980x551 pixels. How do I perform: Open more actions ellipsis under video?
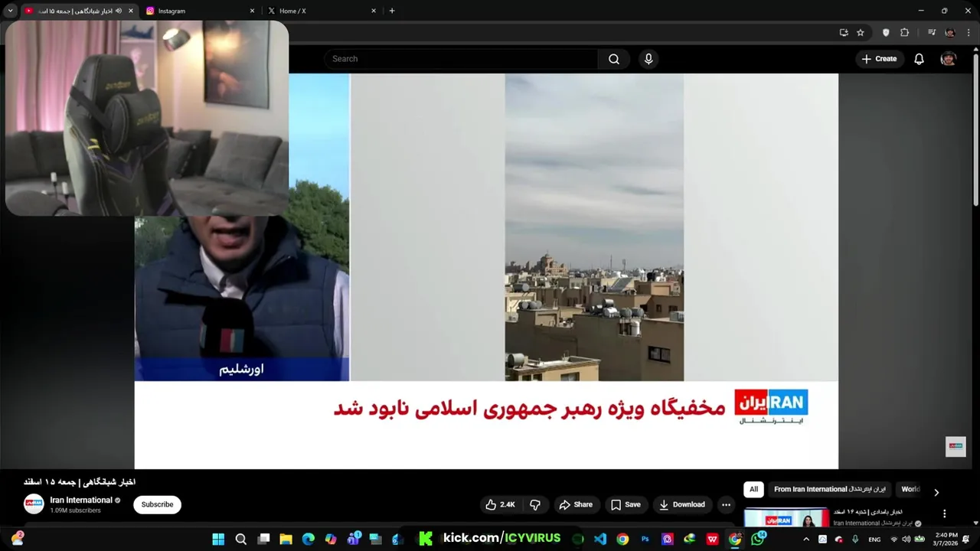[726, 504]
